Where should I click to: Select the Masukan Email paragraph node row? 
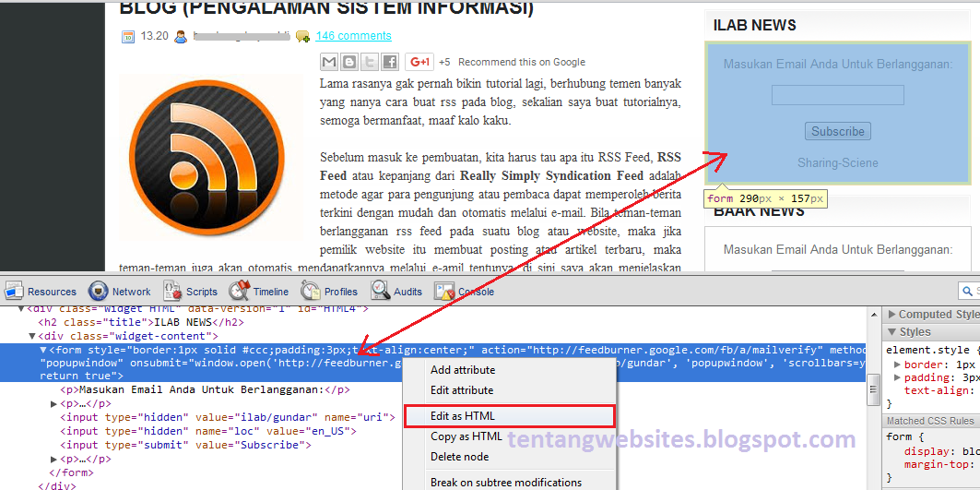click(205, 389)
